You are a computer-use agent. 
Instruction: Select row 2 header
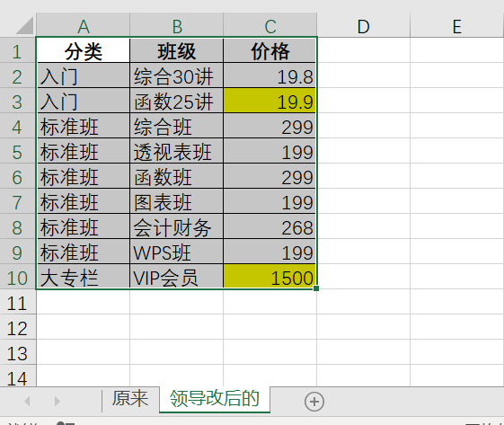(x=18, y=75)
